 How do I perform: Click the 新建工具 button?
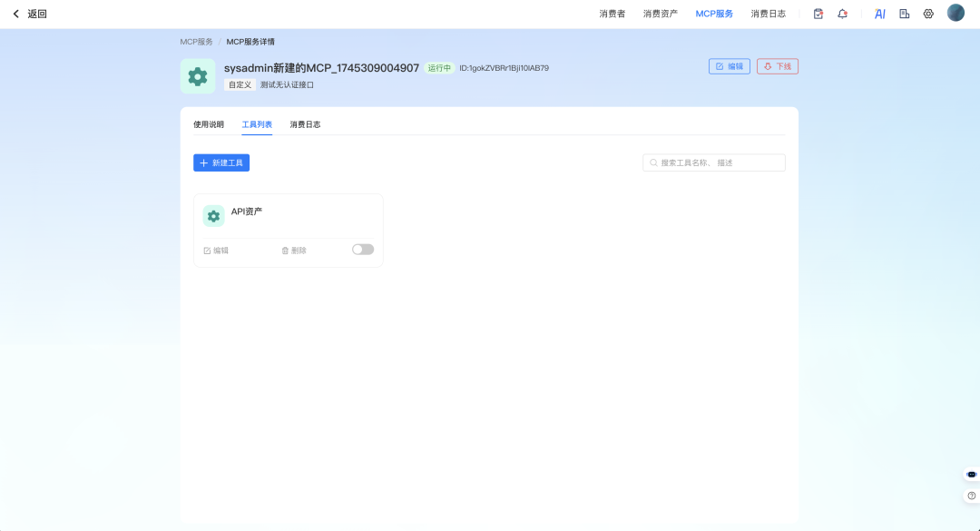(x=221, y=162)
